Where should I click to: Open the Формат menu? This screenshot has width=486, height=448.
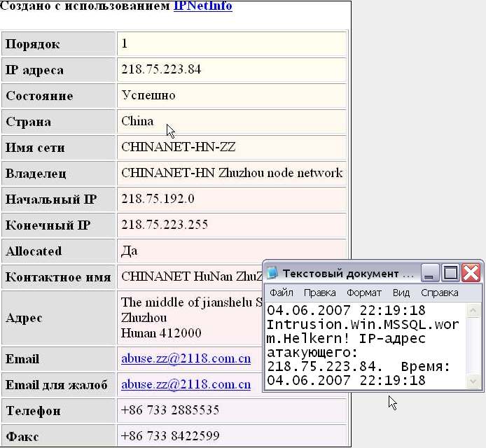click(x=364, y=293)
